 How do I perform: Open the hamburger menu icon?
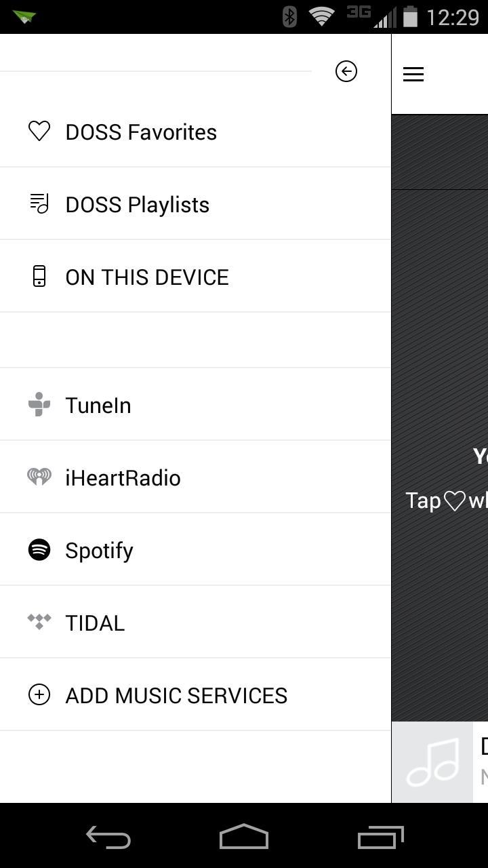pos(413,74)
